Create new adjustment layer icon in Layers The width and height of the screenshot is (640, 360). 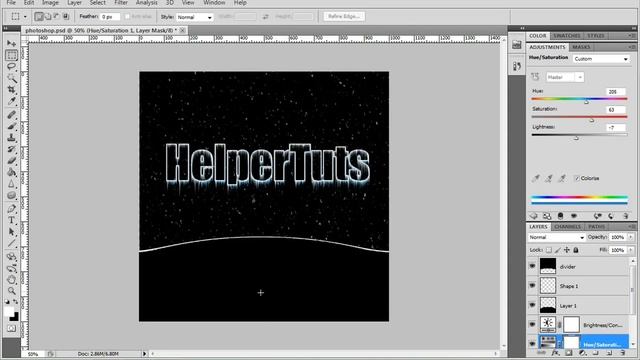click(x=582, y=353)
